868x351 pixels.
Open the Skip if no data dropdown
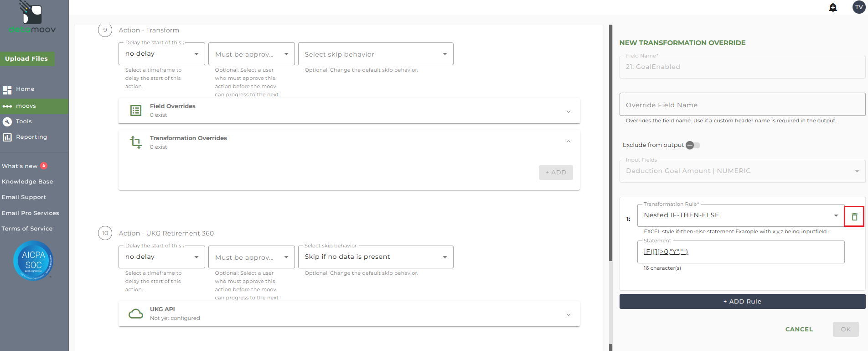click(376, 257)
